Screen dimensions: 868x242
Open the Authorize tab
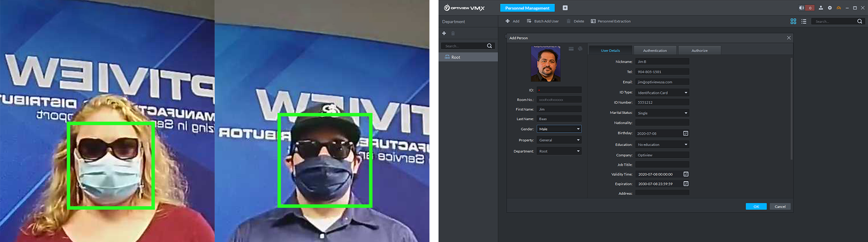point(699,51)
